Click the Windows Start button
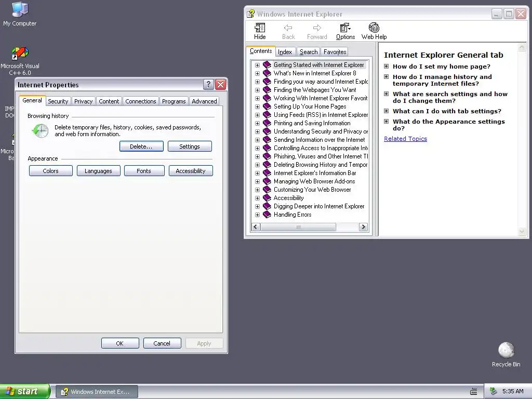Viewport: 532px width, 399px height. pos(25,391)
